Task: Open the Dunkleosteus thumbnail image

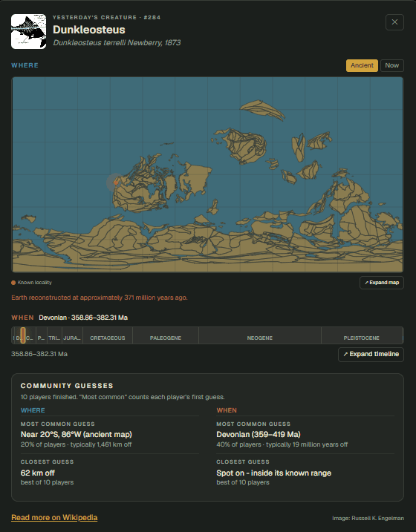Action: 28,32
